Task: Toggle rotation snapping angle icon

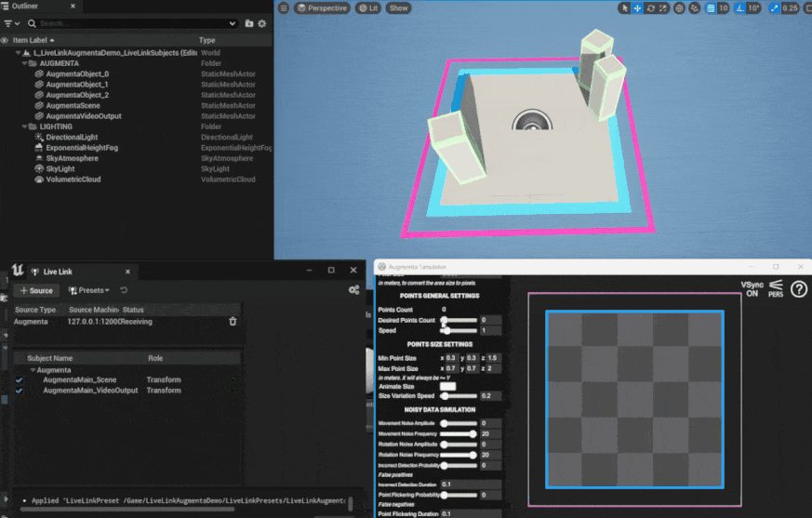Action: tap(740, 7)
